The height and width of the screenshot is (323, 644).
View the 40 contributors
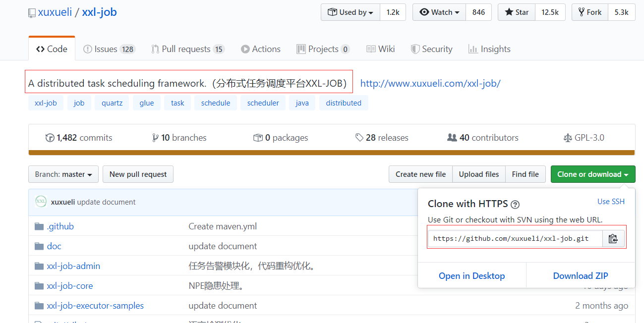(483, 138)
